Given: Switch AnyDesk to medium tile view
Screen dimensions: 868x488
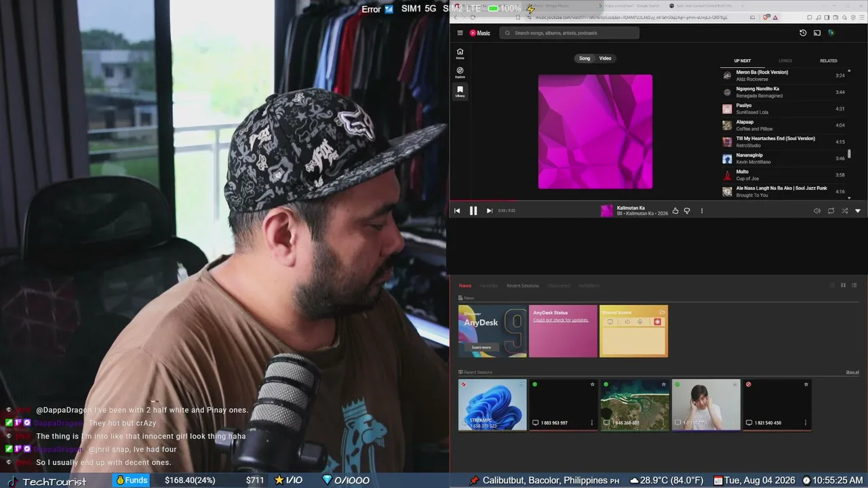Looking at the screenshot, I should coord(844,285).
